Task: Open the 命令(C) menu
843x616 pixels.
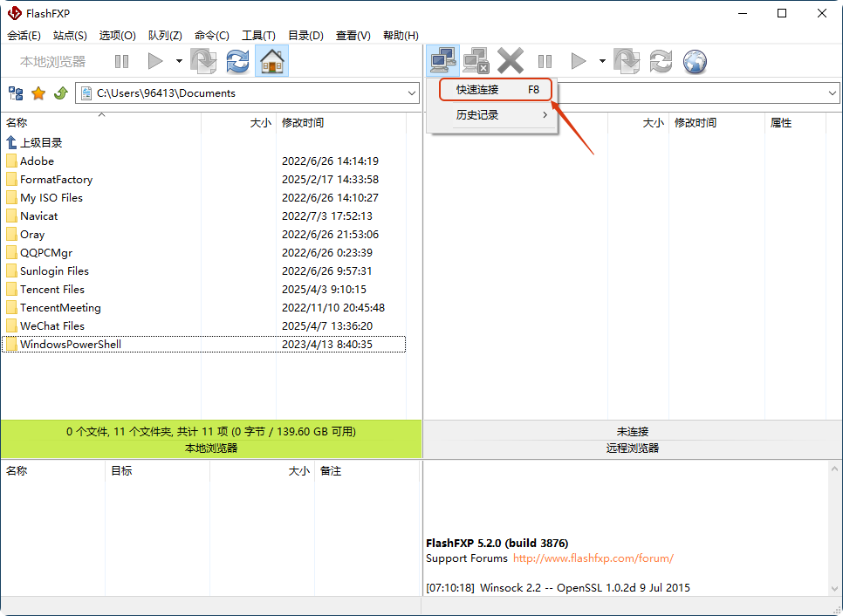Action: [x=212, y=36]
